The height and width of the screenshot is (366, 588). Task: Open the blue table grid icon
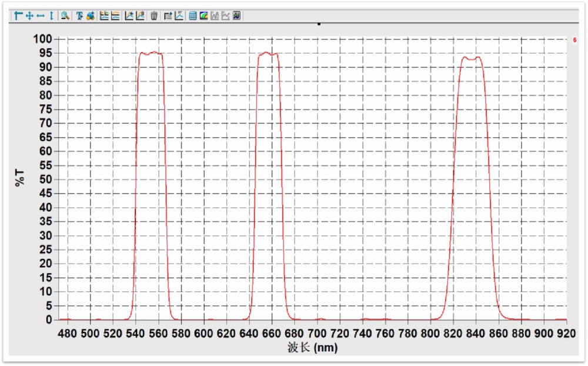[x=193, y=16]
